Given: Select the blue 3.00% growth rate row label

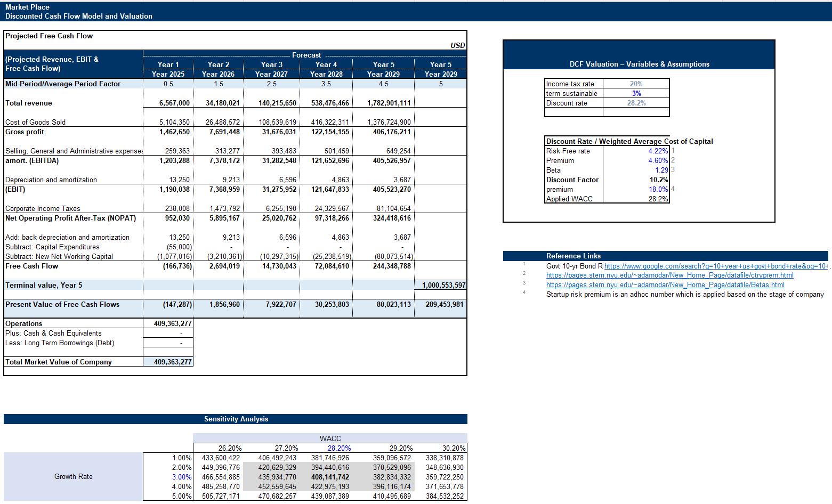Looking at the screenshot, I should point(181,477).
